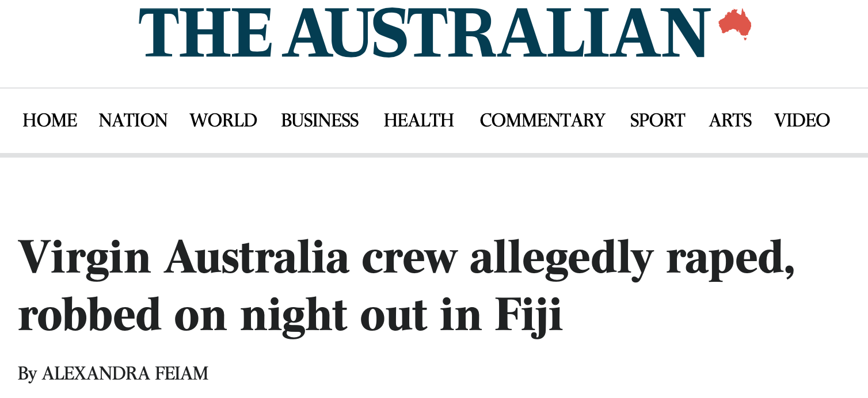Go to the Home section

tap(50, 120)
